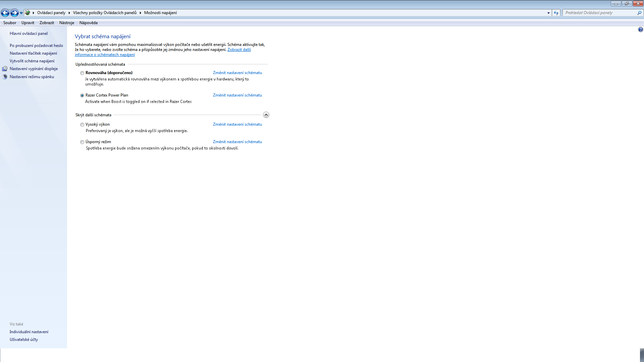
Task: Click the Forward navigation arrow
Action: (x=14, y=13)
